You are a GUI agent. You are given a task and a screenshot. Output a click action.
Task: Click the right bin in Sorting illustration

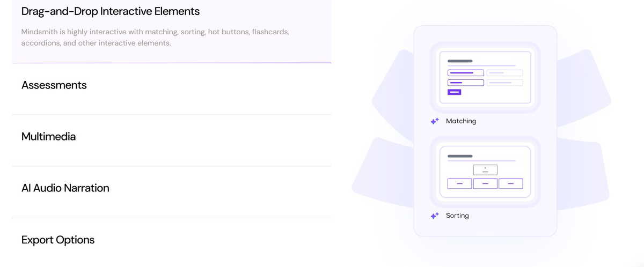coord(511,184)
